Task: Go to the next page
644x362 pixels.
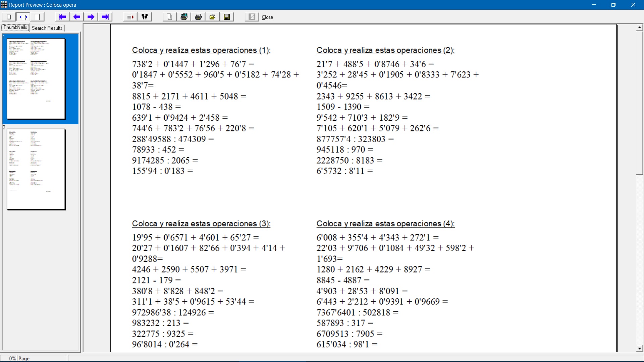Action: pyautogui.click(x=91, y=17)
